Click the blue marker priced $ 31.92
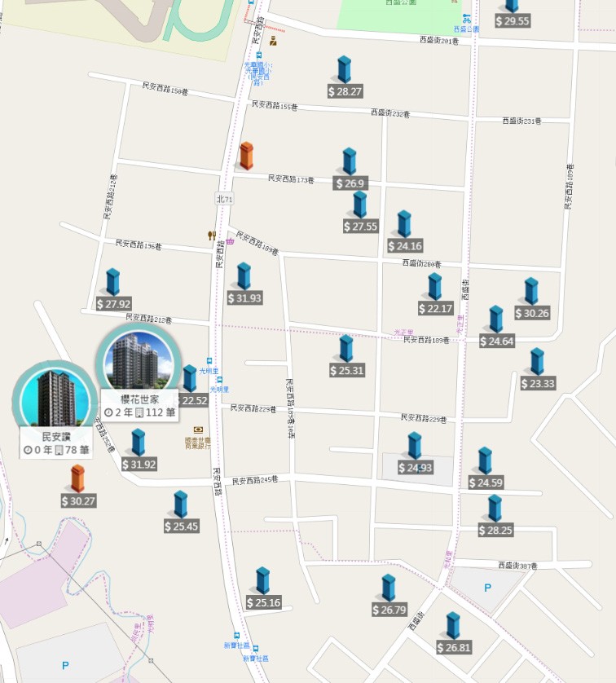This screenshot has width=616, height=683. pos(138,442)
